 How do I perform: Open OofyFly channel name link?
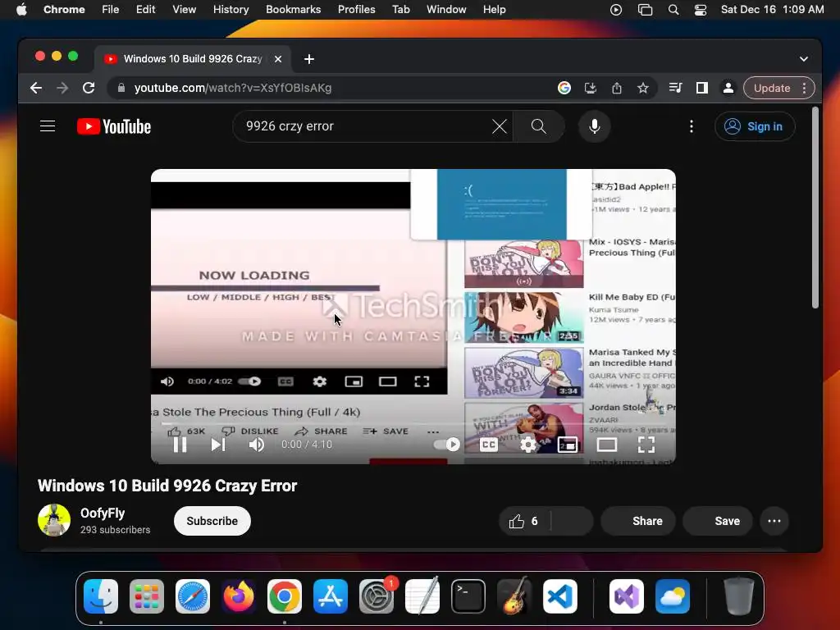point(103,514)
